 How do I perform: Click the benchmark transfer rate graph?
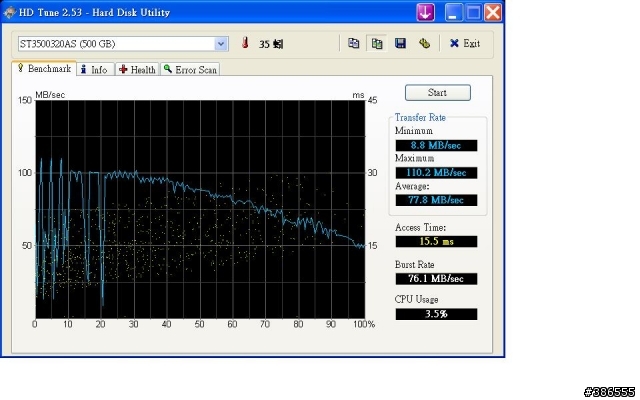tap(200, 209)
